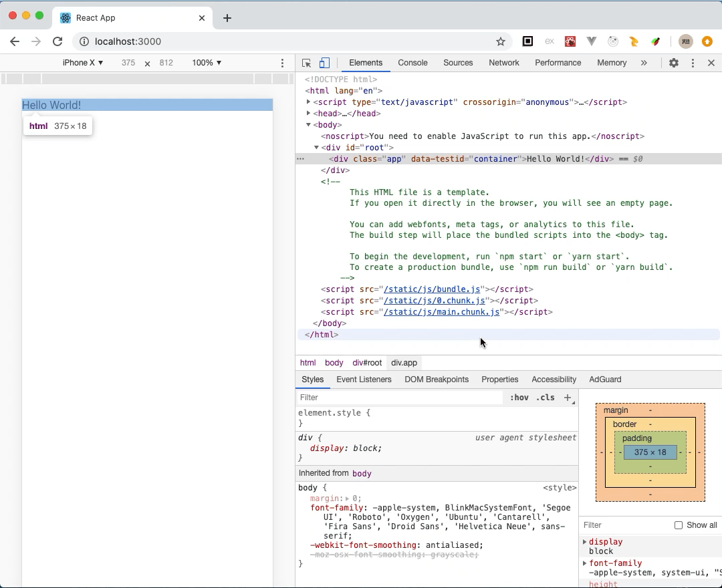722x588 pixels.
Task: Toggle the :hov element state button
Action: (x=519, y=398)
